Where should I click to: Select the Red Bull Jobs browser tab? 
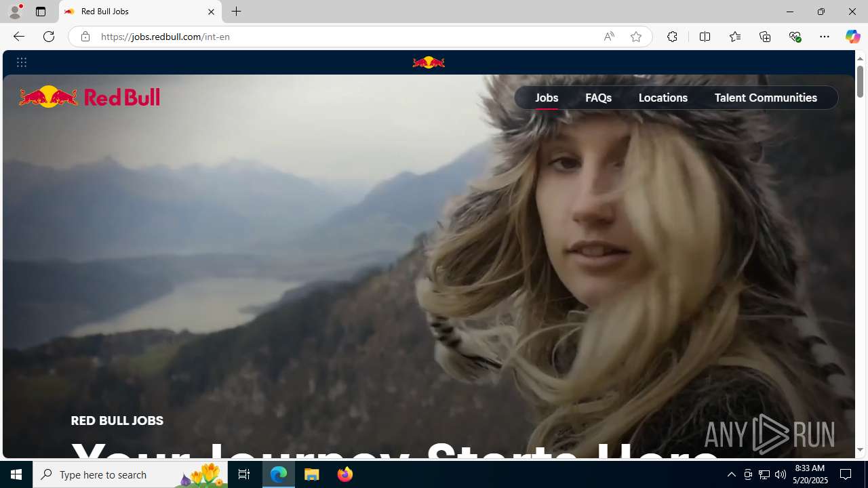click(x=140, y=12)
